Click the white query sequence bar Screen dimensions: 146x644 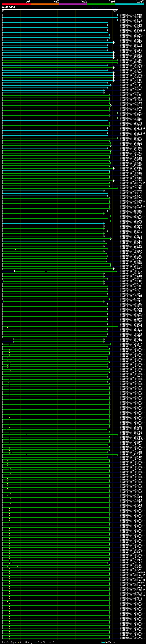[x=60, y=9]
